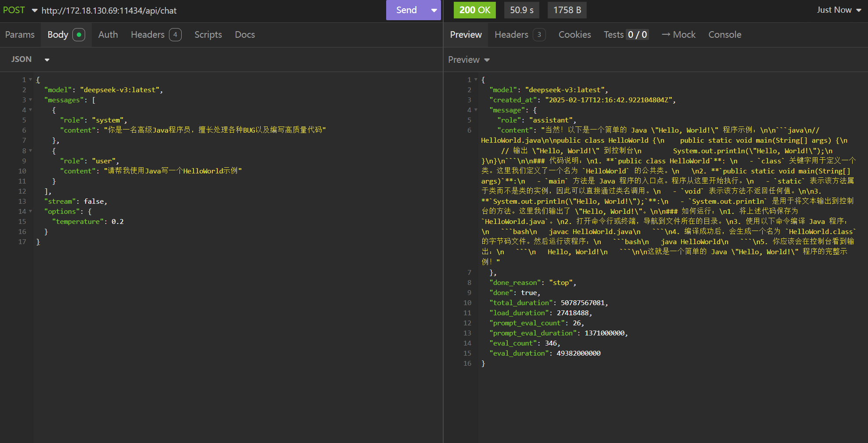Click the response Headers count badge 3
Viewport: 868px width, 443px height.
[x=539, y=35]
